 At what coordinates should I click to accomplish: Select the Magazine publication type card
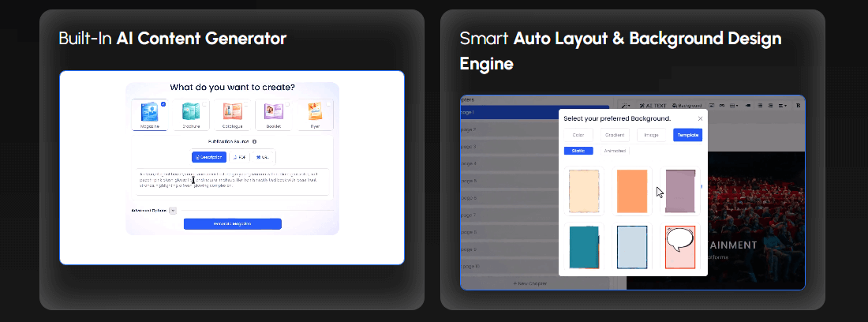pyautogui.click(x=149, y=115)
